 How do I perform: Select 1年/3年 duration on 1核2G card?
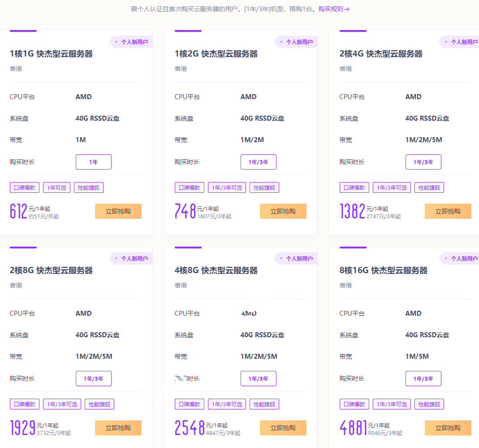(259, 162)
